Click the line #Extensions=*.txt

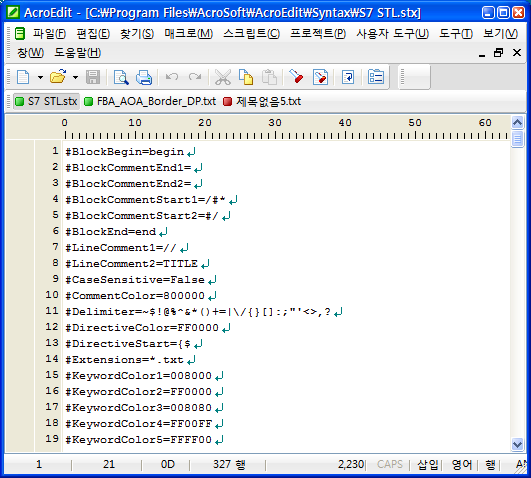pos(124,360)
